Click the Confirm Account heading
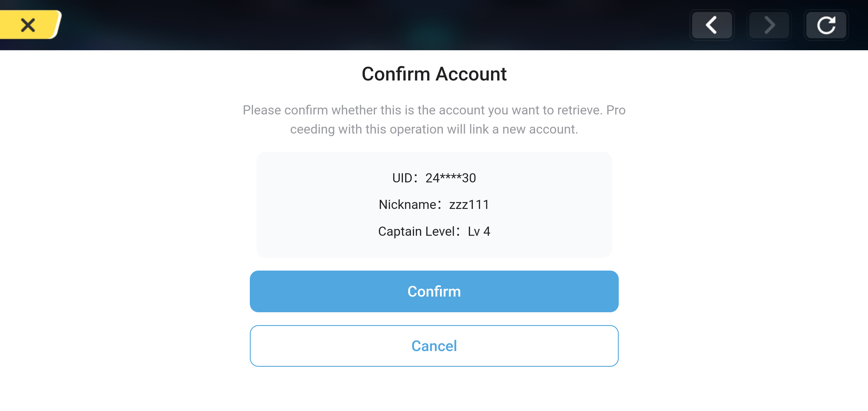Image resolution: width=868 pixels, height=411 pixels. tap(434, 73)
